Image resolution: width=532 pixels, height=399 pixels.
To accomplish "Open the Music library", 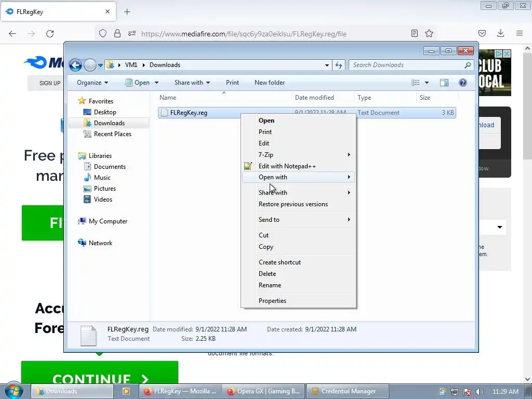I will 102,178.
